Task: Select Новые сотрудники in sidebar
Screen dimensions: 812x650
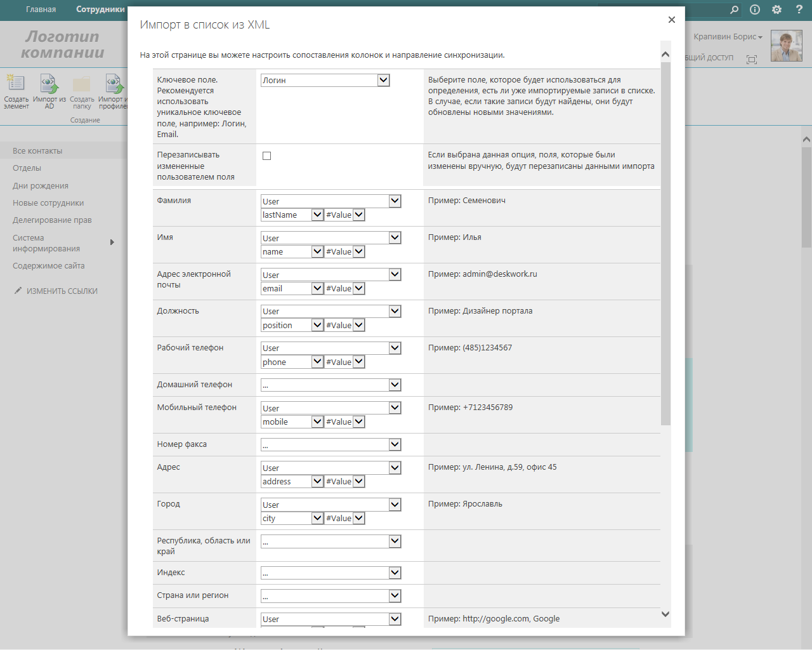Action: point(48,203)
